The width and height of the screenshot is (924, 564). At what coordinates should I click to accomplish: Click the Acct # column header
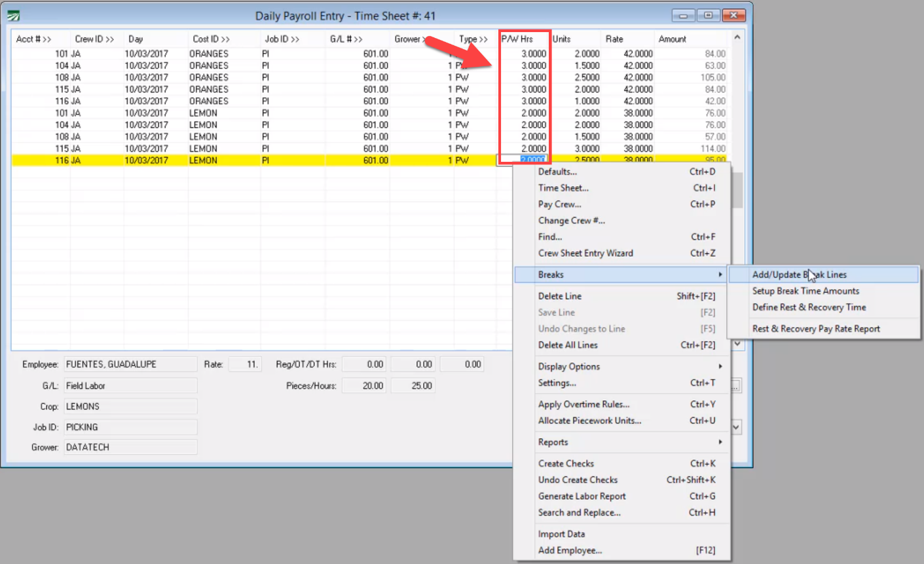(33, 39)
